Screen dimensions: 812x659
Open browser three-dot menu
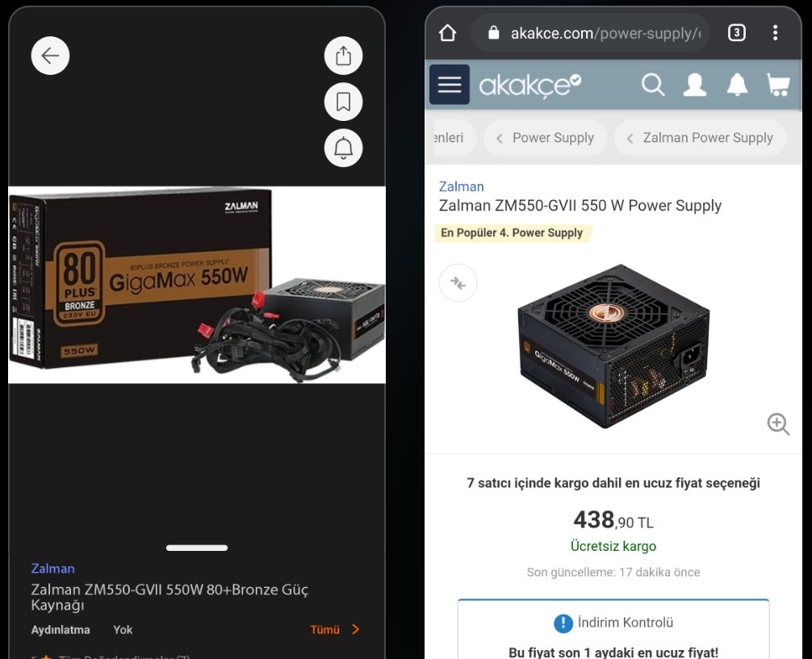click(775, 32)
